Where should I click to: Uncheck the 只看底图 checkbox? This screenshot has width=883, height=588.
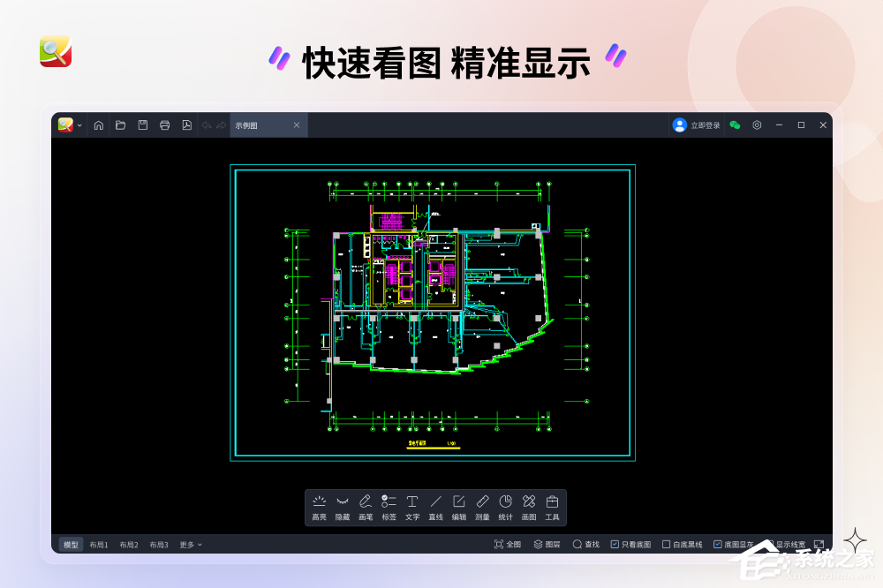point(615,544)
